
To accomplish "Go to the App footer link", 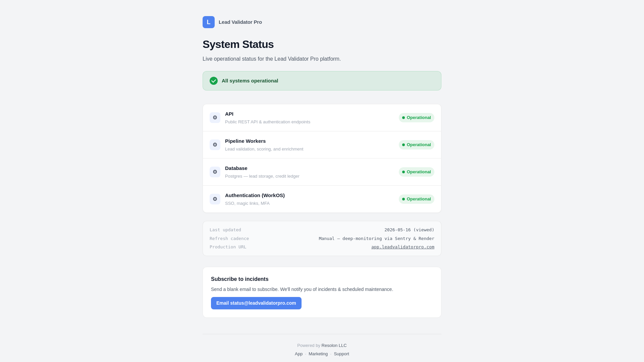I will click(x=299, y=354).
